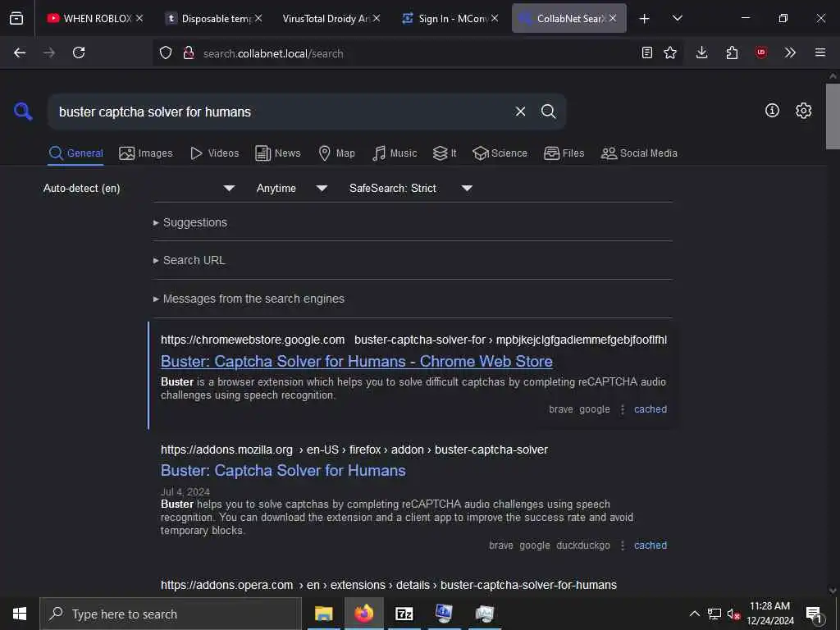The width and height of the screenshot is (840, 630).
Task: Open tracking protection shield icon
Action: pyautogui.click(x=166, y=52)
